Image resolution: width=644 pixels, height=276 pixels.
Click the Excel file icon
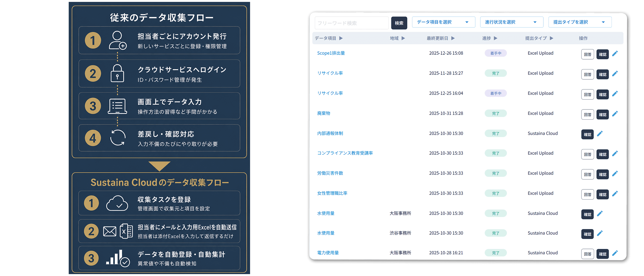[x=126, y=231]
